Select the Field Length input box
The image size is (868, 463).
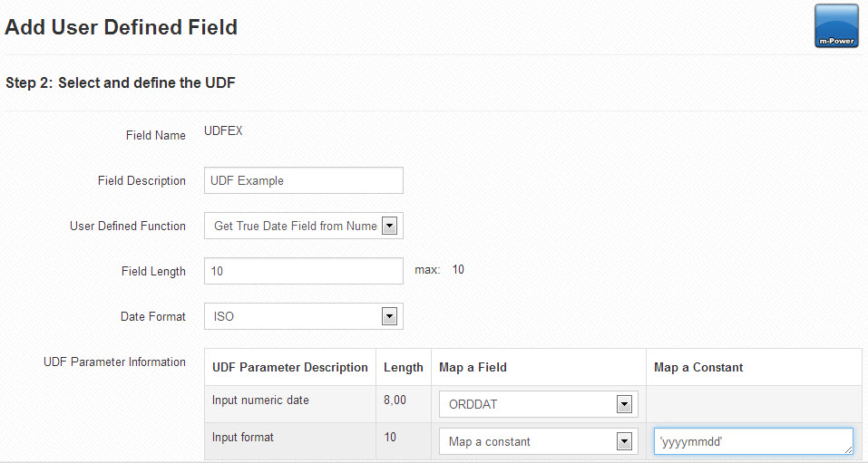tap(303, 271)
